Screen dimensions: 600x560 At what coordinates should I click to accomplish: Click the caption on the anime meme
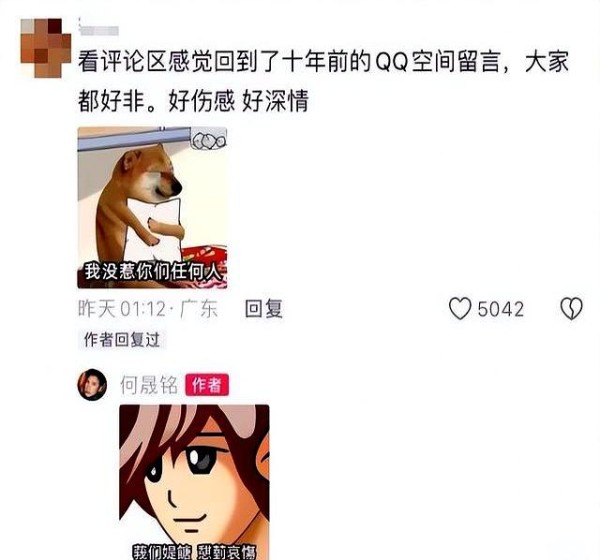194,552
